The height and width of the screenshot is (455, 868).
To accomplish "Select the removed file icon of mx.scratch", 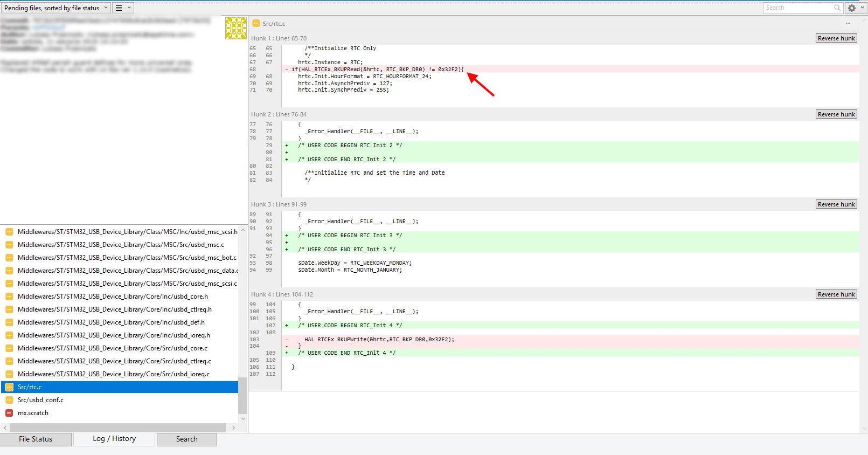I will click(9, 413).
